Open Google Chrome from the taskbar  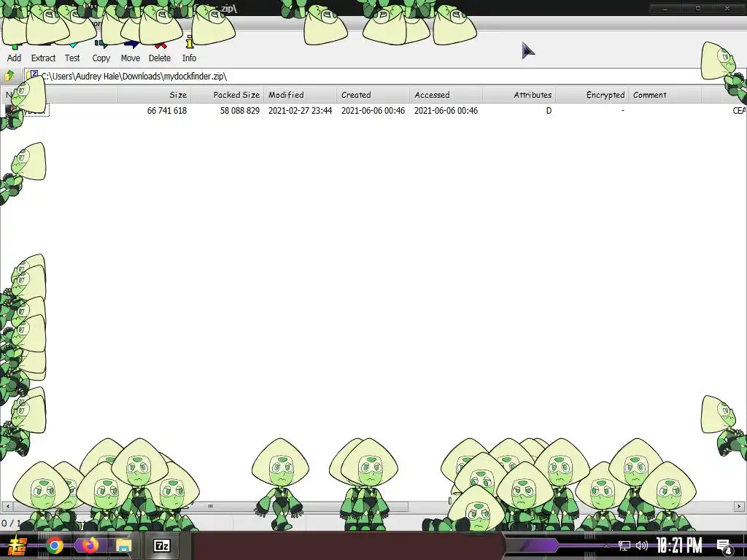click(x=54, y=545)
